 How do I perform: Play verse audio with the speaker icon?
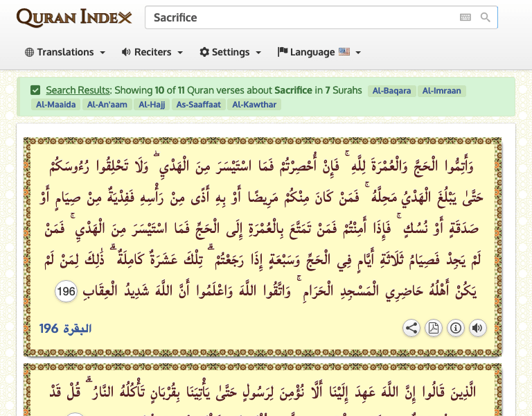click(478, 328)
